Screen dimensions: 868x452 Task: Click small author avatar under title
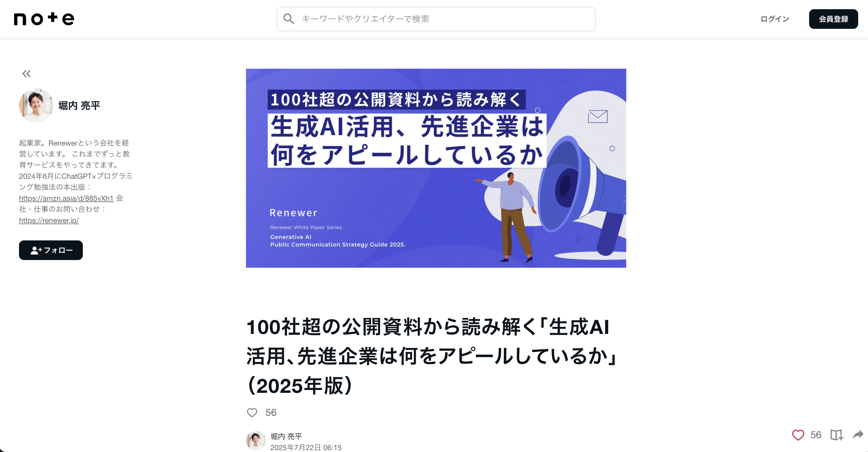pos(255,441)
